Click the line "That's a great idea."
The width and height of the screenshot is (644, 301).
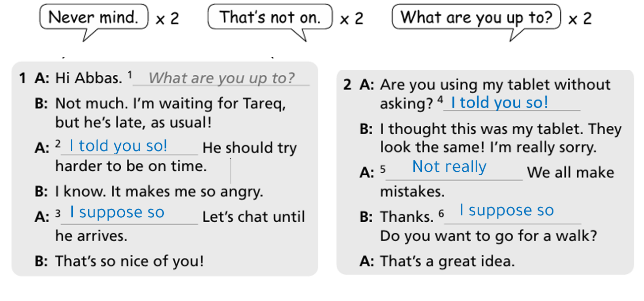point(447,261)
